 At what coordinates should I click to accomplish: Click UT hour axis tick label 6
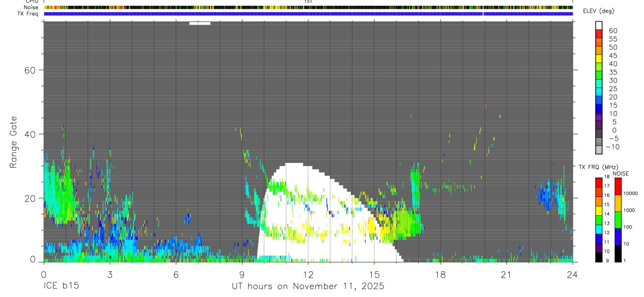(x=176, y=274)
